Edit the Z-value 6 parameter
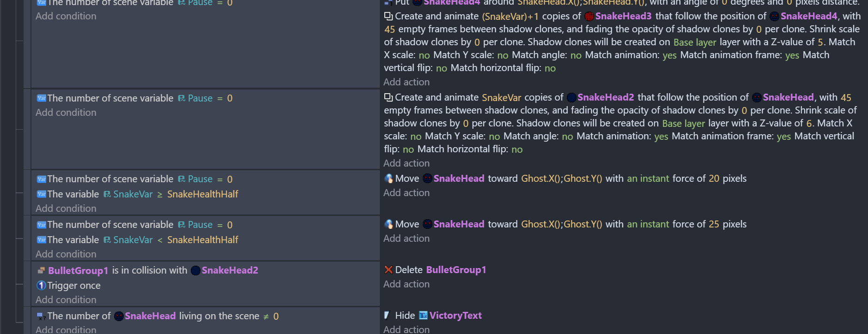The height and width of the screenshot is (334, 868). click(809, 123)
